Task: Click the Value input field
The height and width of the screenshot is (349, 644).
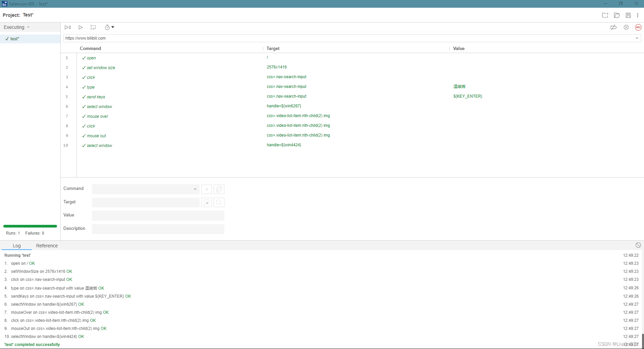Action: click(x=158, y=216)
